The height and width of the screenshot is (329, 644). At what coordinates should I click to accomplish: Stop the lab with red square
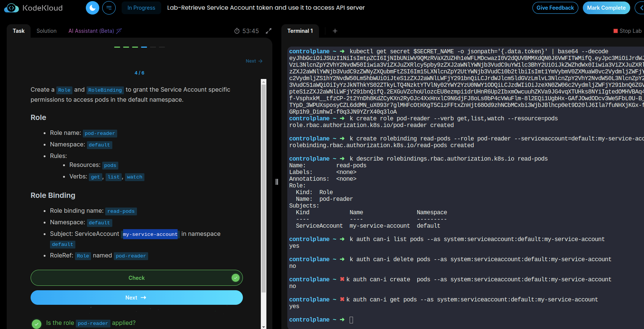coord(616,31)
